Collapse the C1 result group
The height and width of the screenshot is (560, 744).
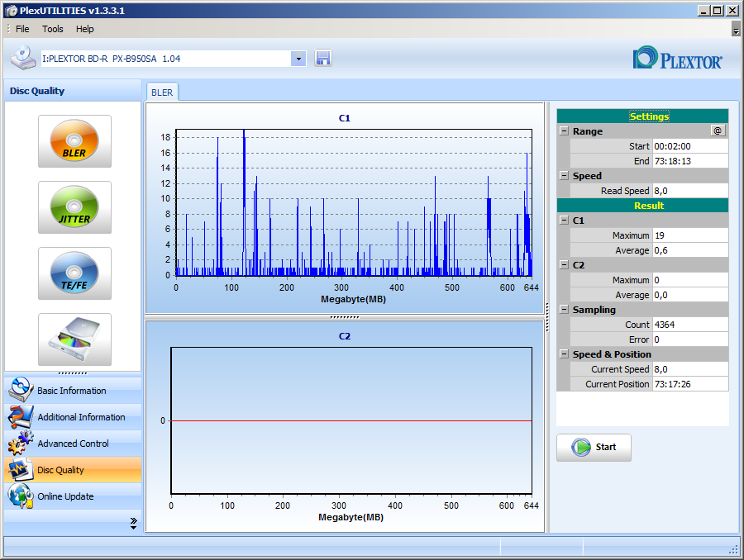pos(564,220)
